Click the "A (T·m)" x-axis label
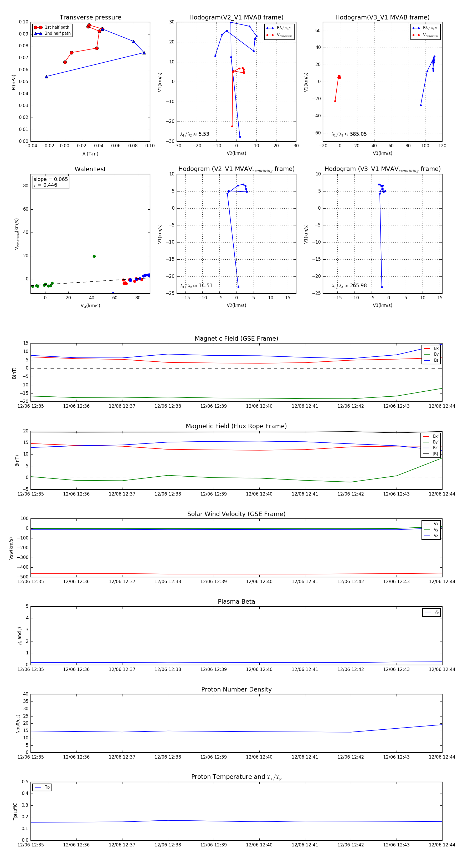The width and height of the screenshot is (473, 868). coord(90,154)
